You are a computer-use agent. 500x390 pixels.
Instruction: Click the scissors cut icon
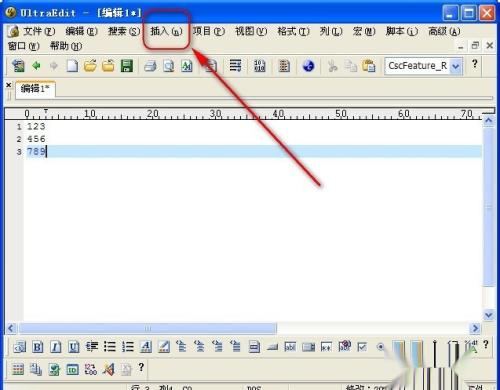332,66
